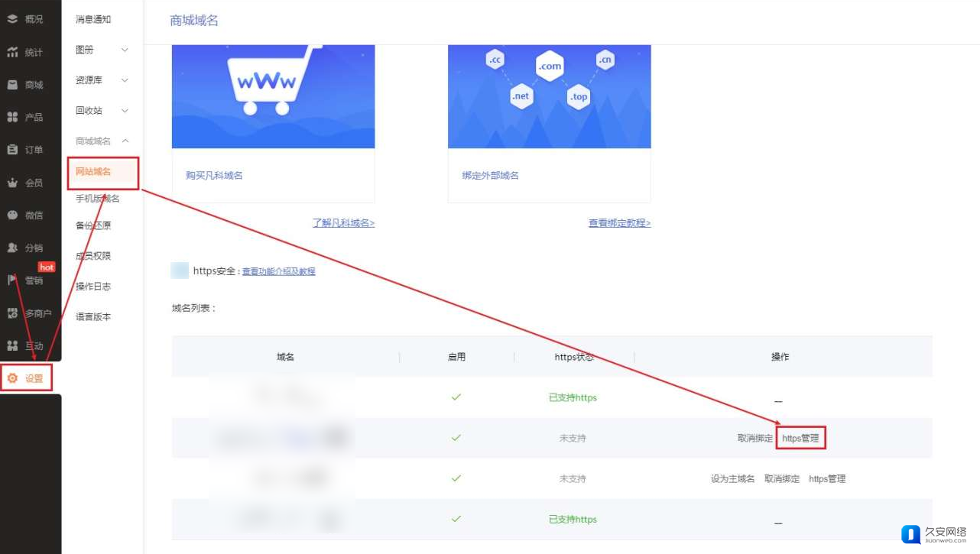Image resolution: width=980 pixels, height=554 pixels.
Task: Select 网站域名 in the settings menu
Action: tap(93, 172)
